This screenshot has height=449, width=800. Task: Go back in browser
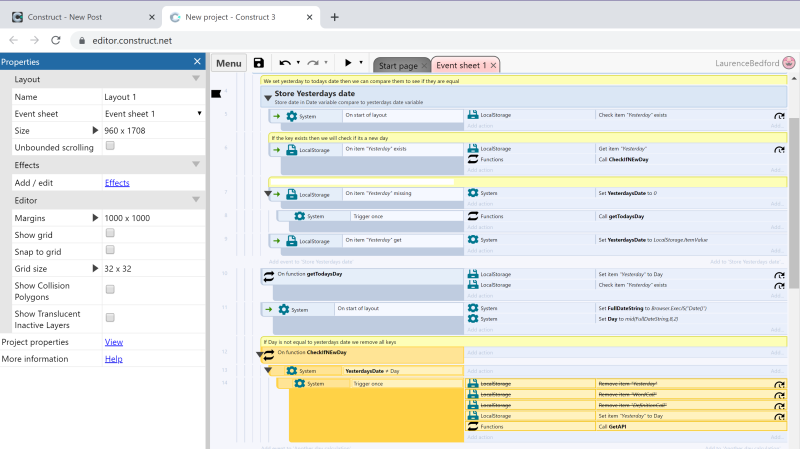coord(13,40)
